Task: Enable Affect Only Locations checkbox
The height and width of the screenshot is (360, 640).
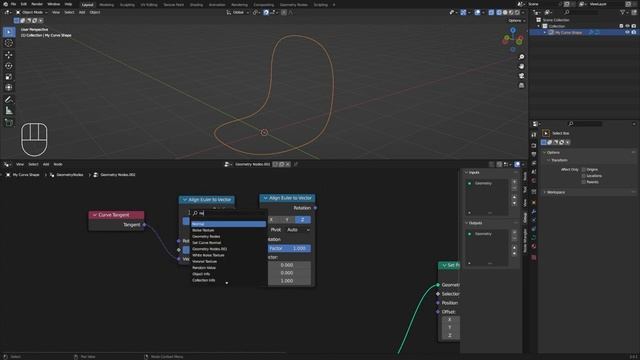Action: pos(584,176)
